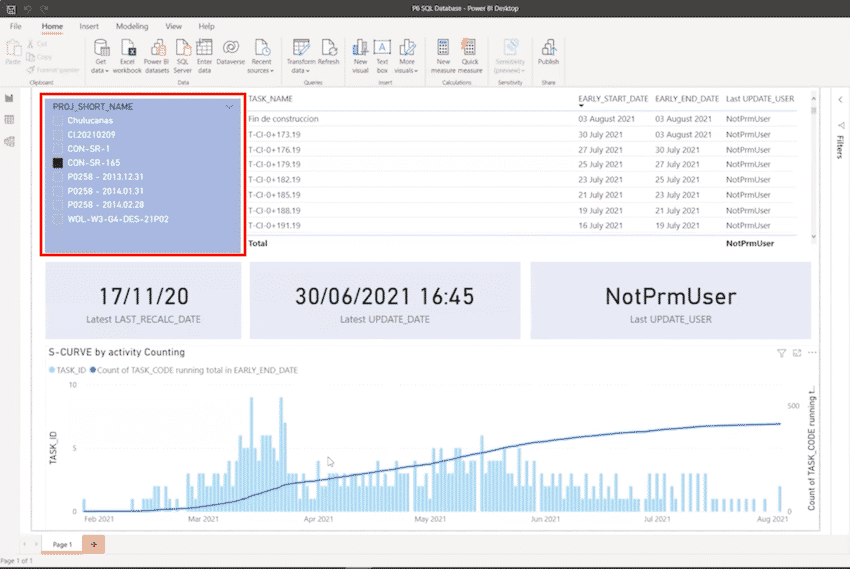850x569 pixels.
Task: Check the CI.20210209 project box
Action: click(57, 135)
